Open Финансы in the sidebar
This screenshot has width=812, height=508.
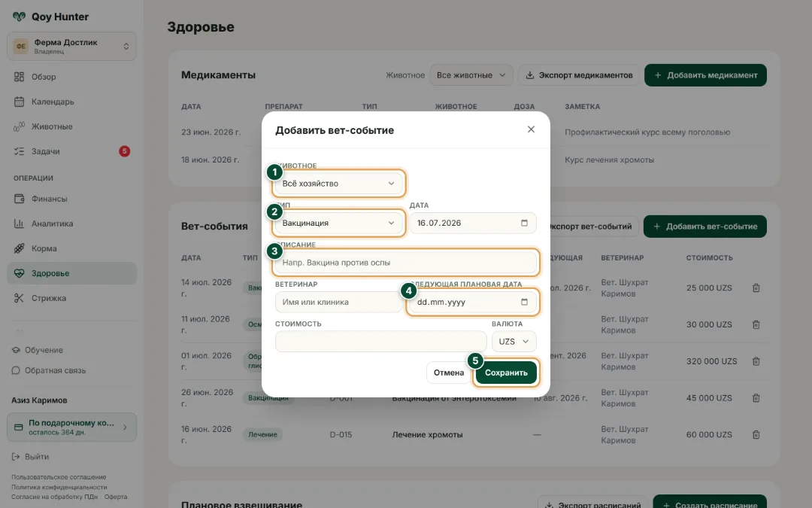coord(71,199)
